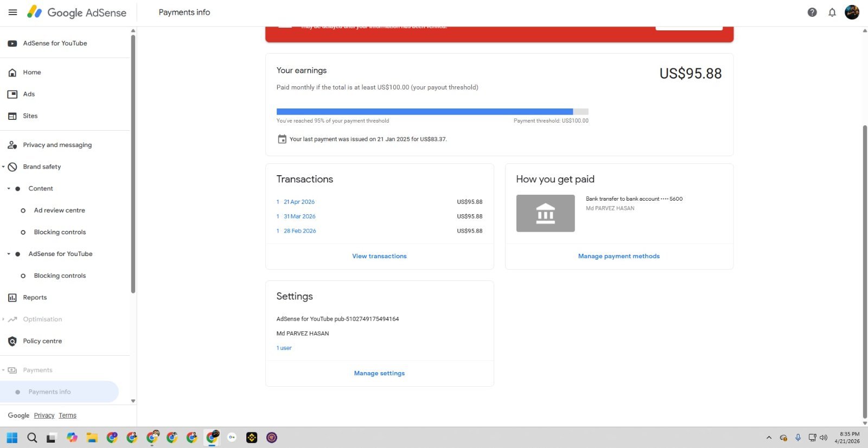Open the notifications bell
This screenshot has width=868, height=448.
click(x=832, y=12)
